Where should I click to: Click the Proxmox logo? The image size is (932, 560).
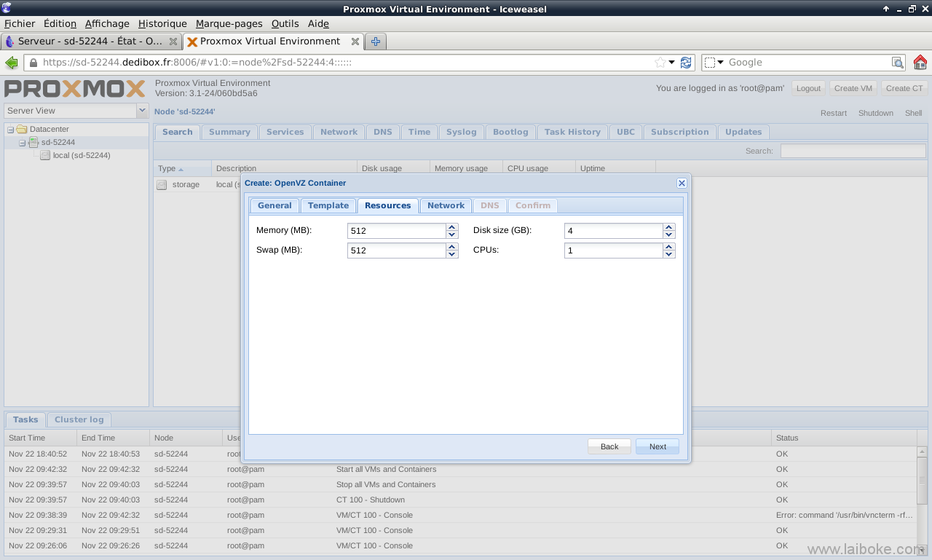coord(74,89)
